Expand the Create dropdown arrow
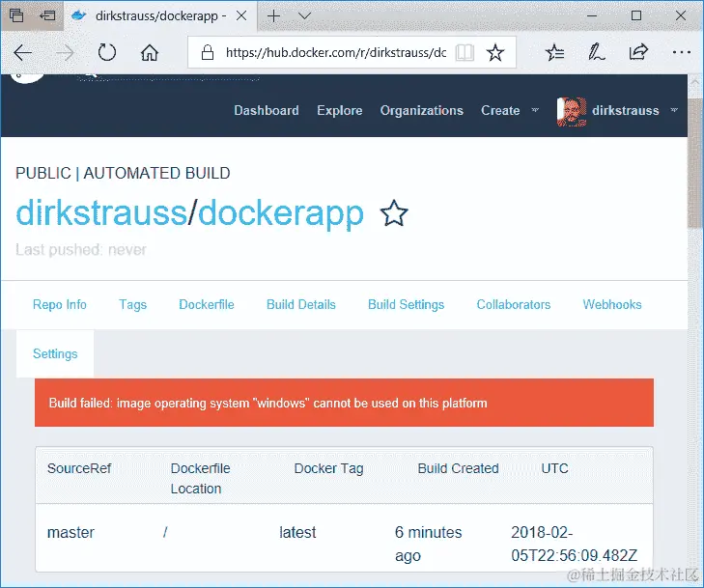The height and width of the screenshot is (588, 704). pos(535,110)
